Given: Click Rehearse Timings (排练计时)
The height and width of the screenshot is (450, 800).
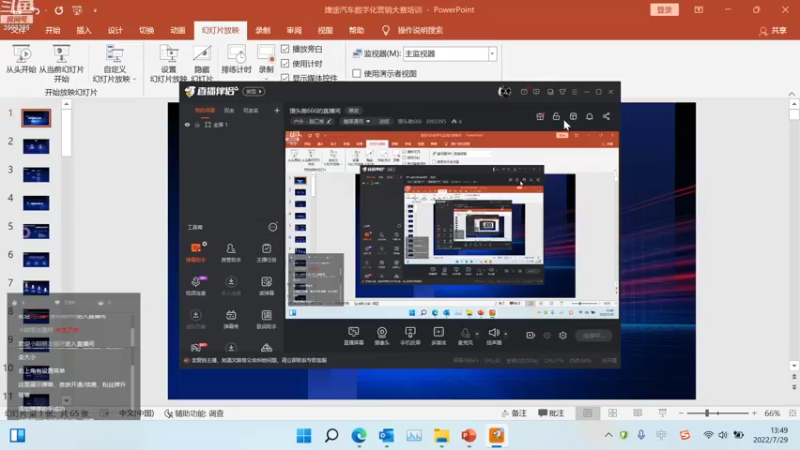Looking at the screenshot, I should coord(236,59).
